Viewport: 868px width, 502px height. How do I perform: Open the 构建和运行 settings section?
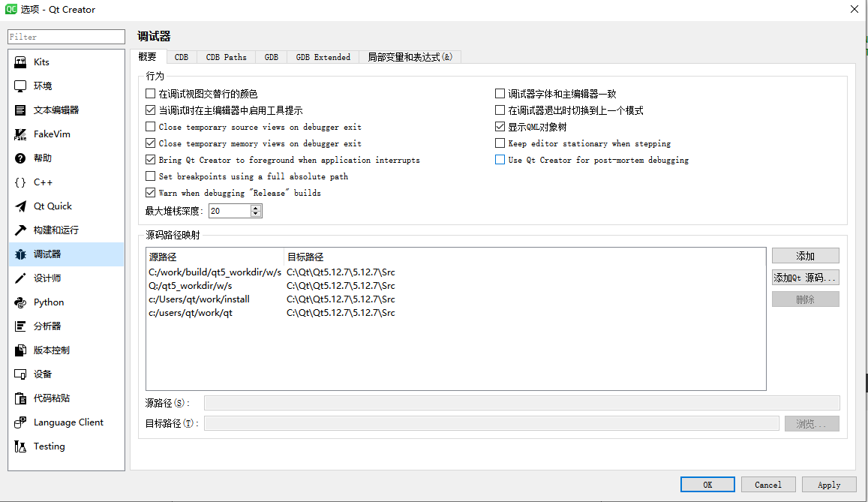(56, 230)
